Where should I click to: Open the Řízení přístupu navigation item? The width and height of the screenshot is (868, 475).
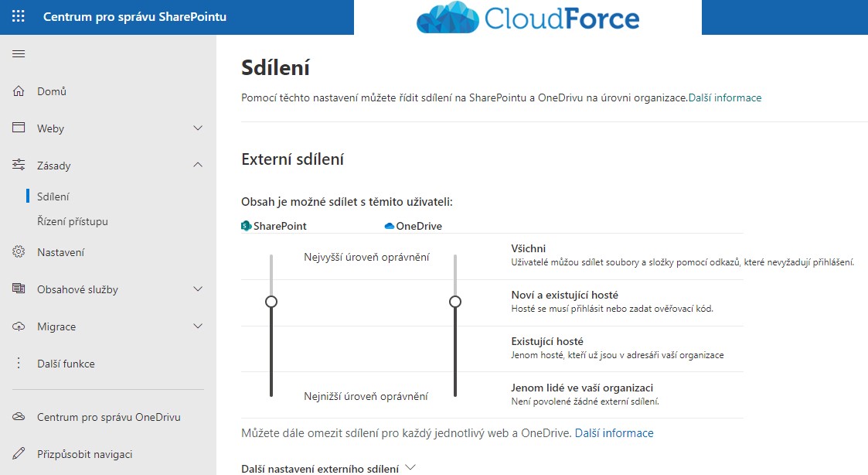73,221
